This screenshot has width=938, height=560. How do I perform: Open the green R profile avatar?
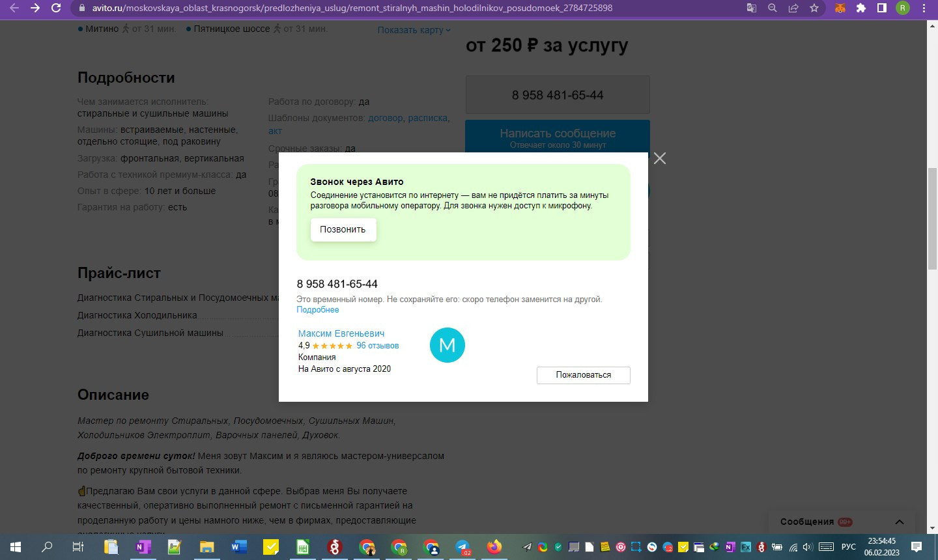click(903, 8)
